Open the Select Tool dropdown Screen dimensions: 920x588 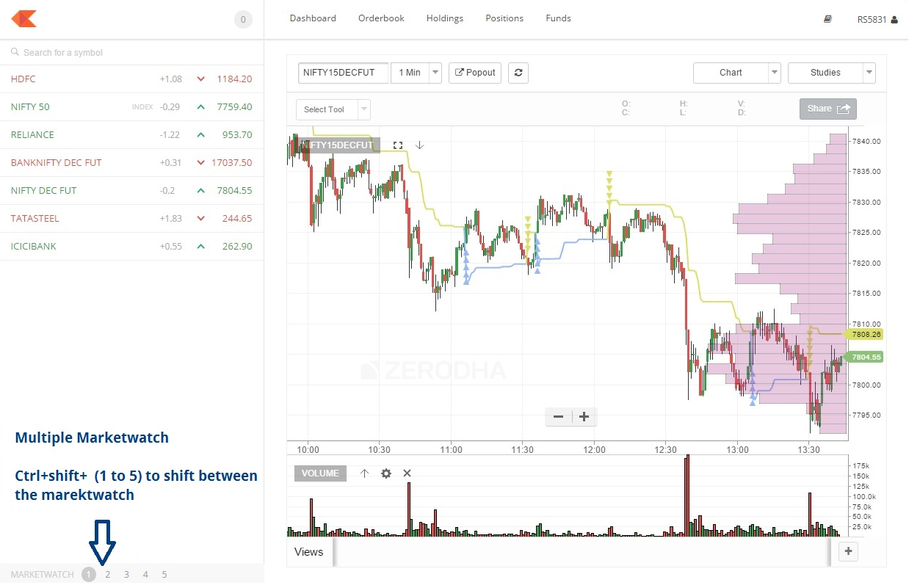pos(333,109)
